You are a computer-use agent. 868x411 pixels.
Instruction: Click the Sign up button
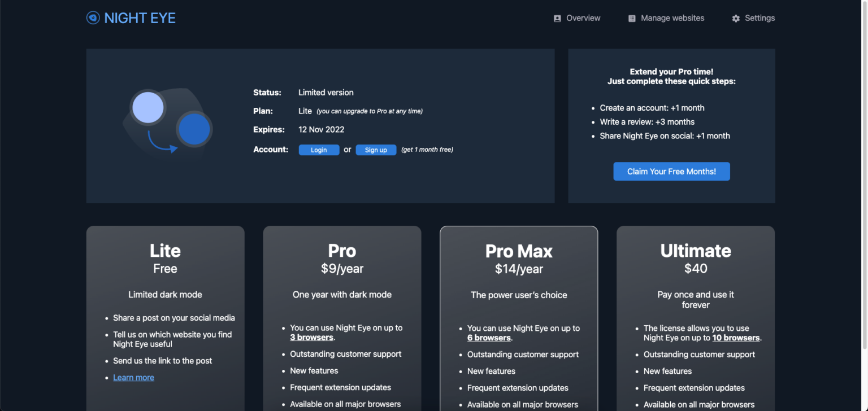(x=376, y=150)
